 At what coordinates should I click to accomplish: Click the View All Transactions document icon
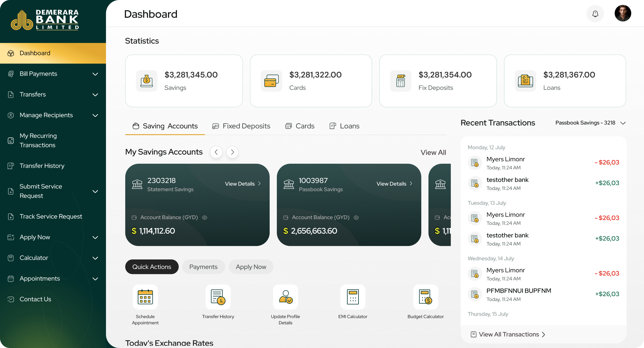[473, 335]
